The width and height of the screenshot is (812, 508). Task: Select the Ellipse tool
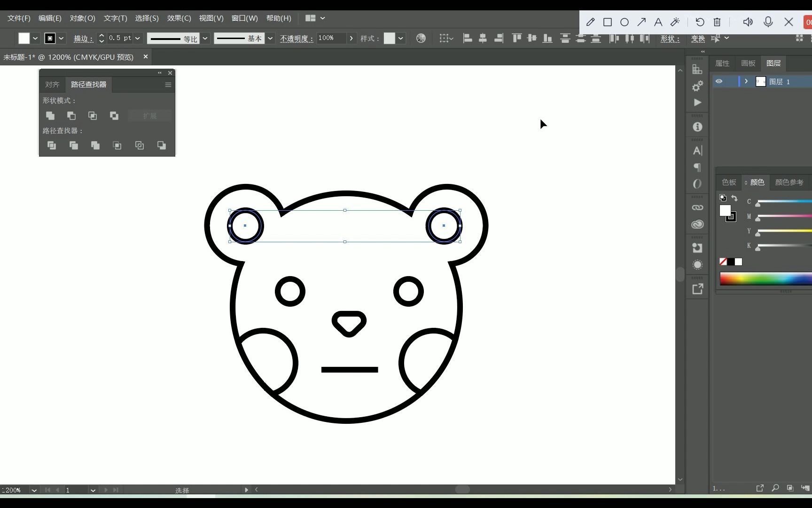[624, 22]
